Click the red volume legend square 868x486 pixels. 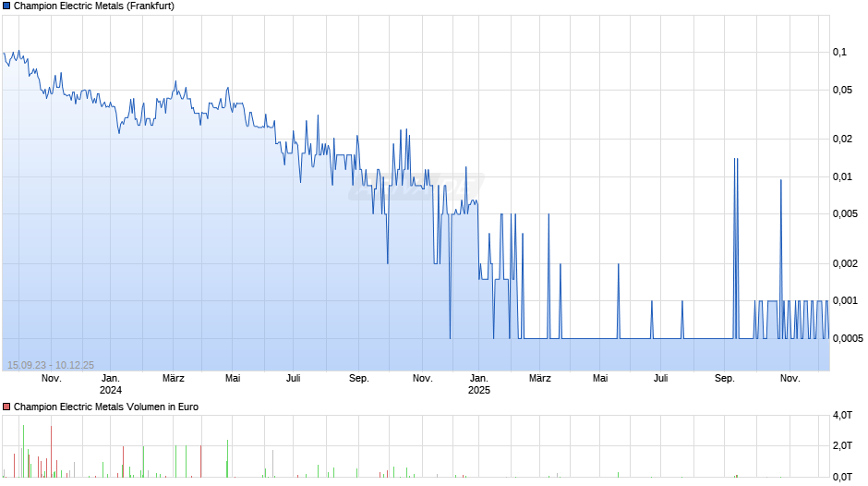pos(6,407)
